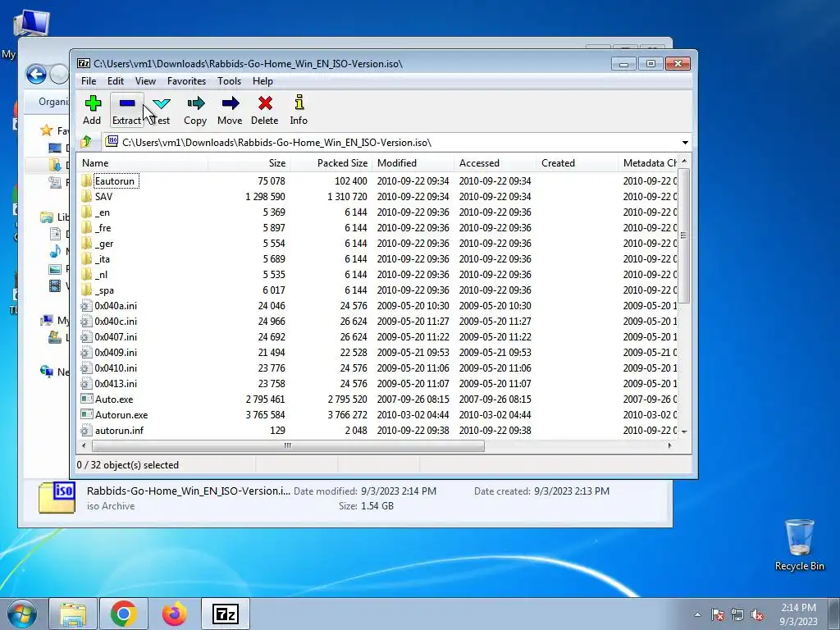
Task: Open the View menu
Action: click(x=145, y=81)
